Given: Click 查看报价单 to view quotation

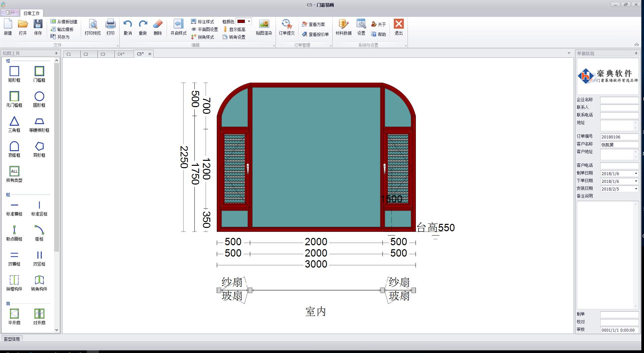Looking at the screenshot, I should tap(315, 34).
